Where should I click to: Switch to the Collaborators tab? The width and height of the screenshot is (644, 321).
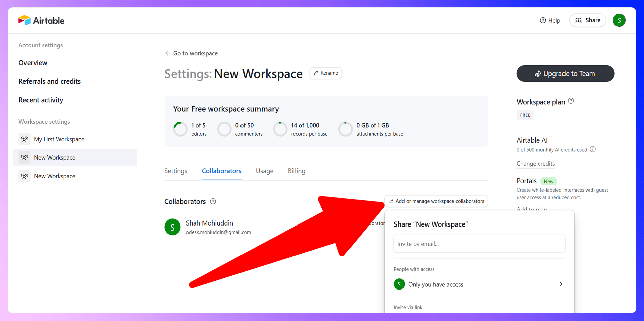pyautogui.click(x=222, y=171)
